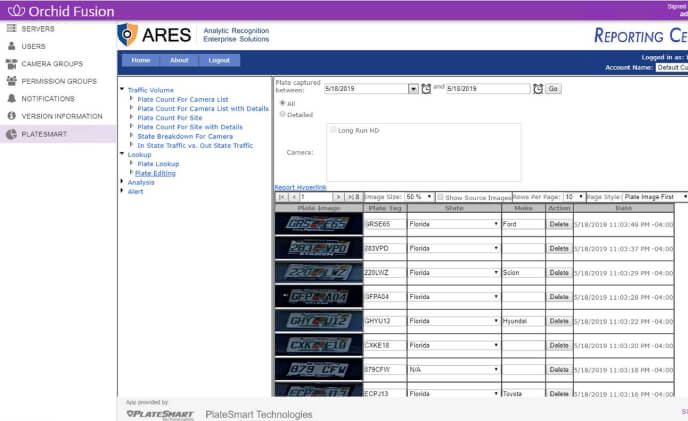Click the Permission Groups icon

[11, 81]
